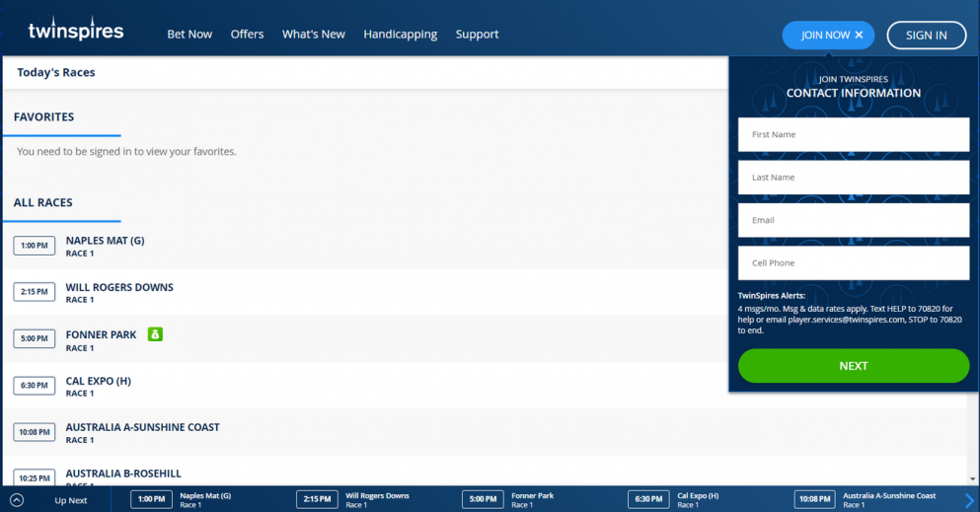Click the CONTACT INFORMATION heading

853,93
